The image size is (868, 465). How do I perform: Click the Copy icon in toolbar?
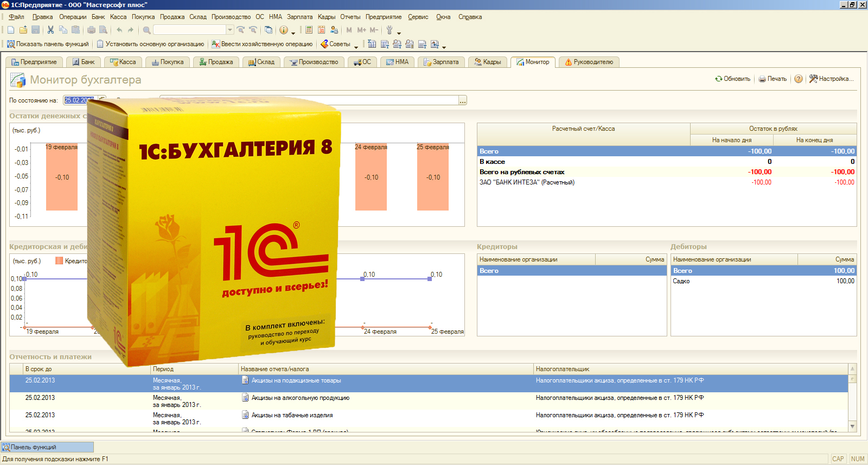click(x=63, y=30)
